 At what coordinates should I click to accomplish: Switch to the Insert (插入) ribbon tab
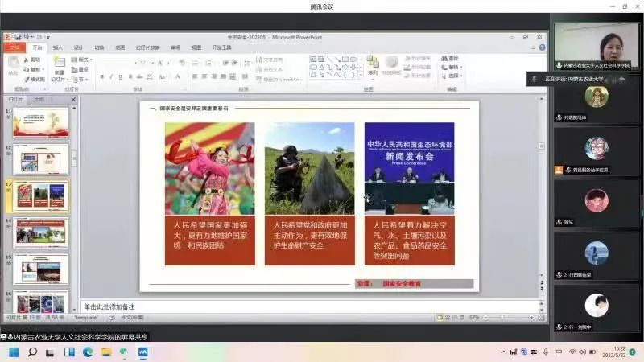pos(58,47)
